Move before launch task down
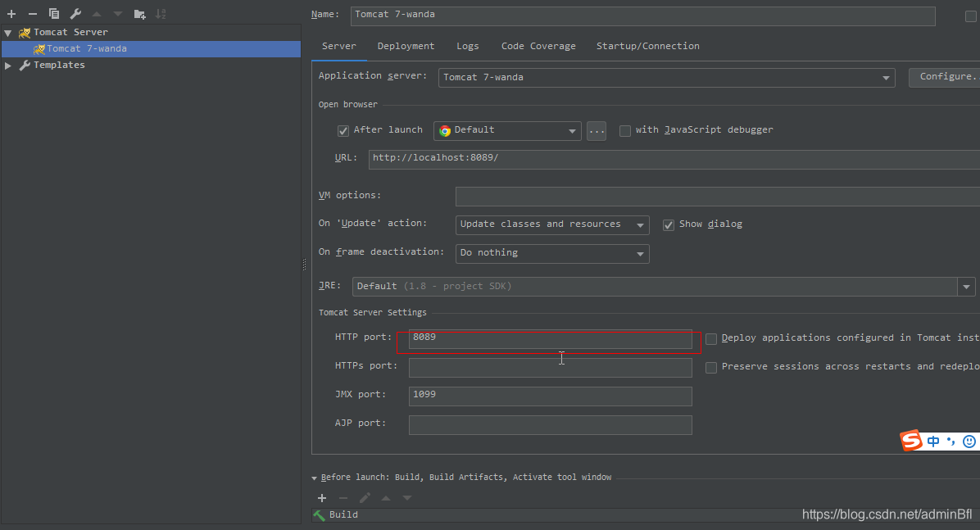The width and height of the screenshot is (980, 530). point(407,497)
